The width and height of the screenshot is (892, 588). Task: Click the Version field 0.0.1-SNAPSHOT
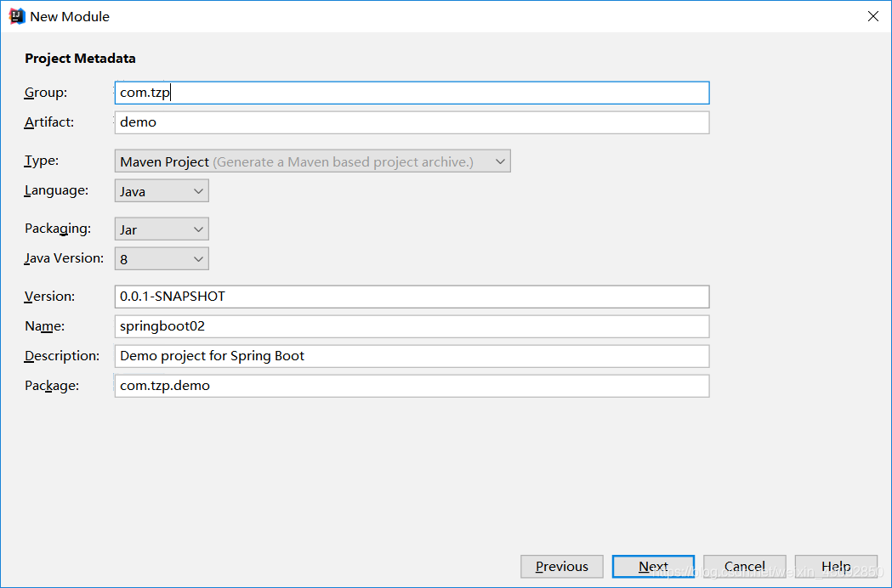412,297
